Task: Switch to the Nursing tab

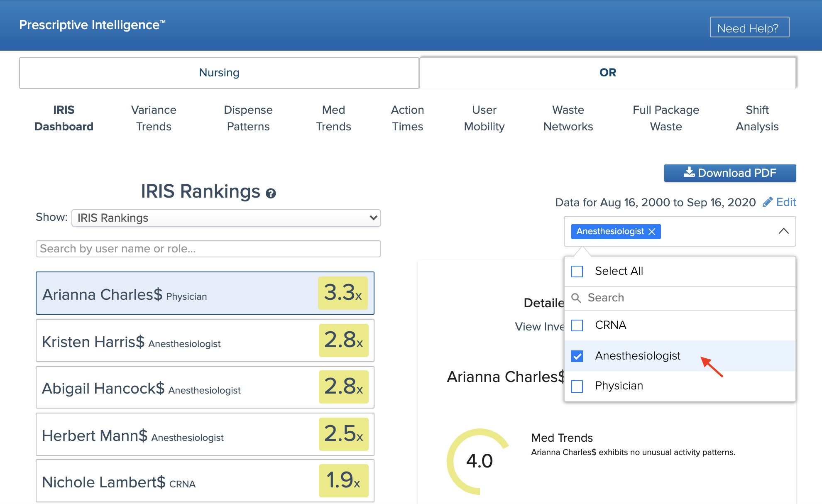Action: click(219, 73)
